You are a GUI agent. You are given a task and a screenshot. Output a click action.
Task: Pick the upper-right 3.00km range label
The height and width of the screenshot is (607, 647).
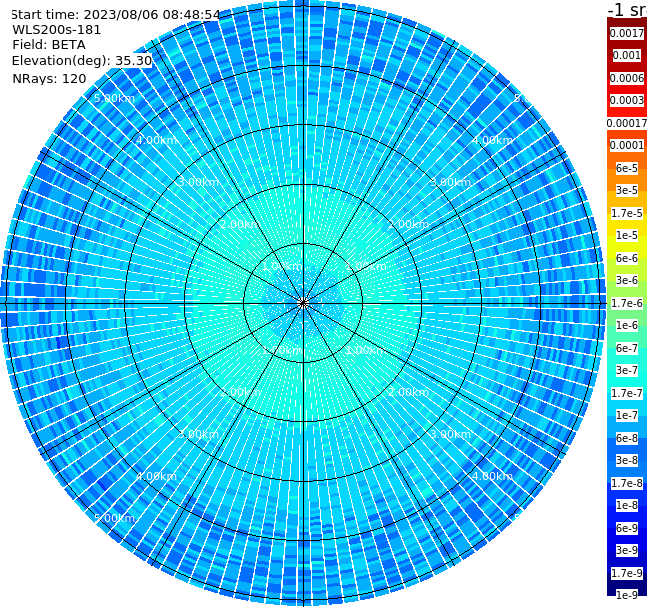(450, 182)
